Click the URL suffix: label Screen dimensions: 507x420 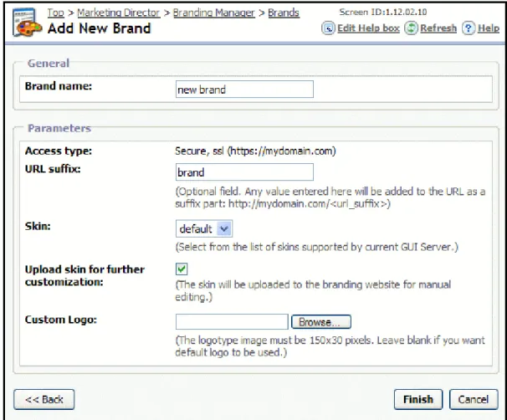[x=53, y=169]
